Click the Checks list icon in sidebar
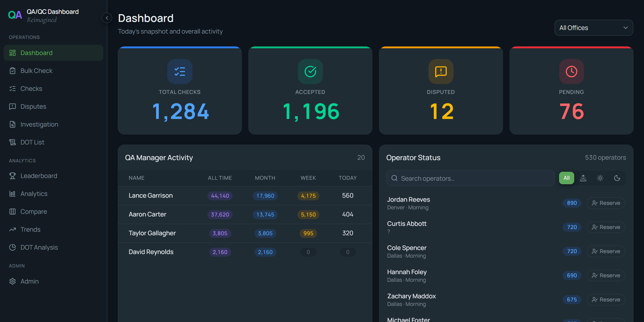The height and width of the screenshot is (322, 644). click(x=13, y=89)
